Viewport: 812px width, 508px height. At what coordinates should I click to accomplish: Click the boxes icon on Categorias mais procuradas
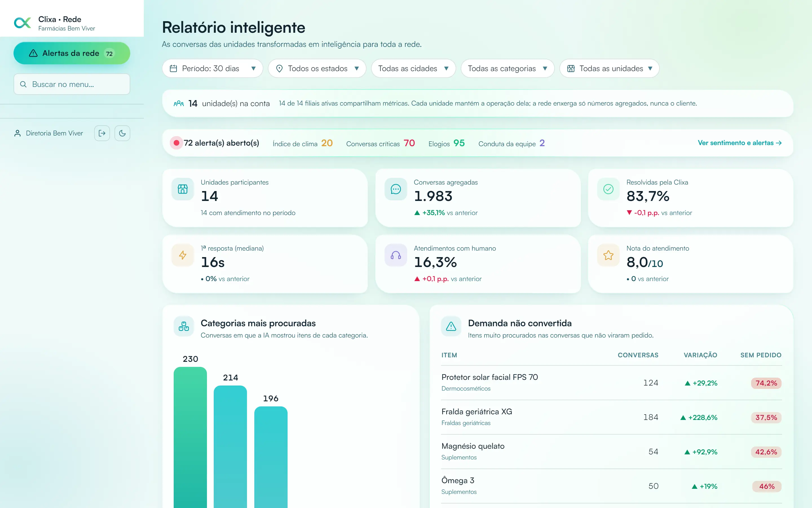click(184, 326)
